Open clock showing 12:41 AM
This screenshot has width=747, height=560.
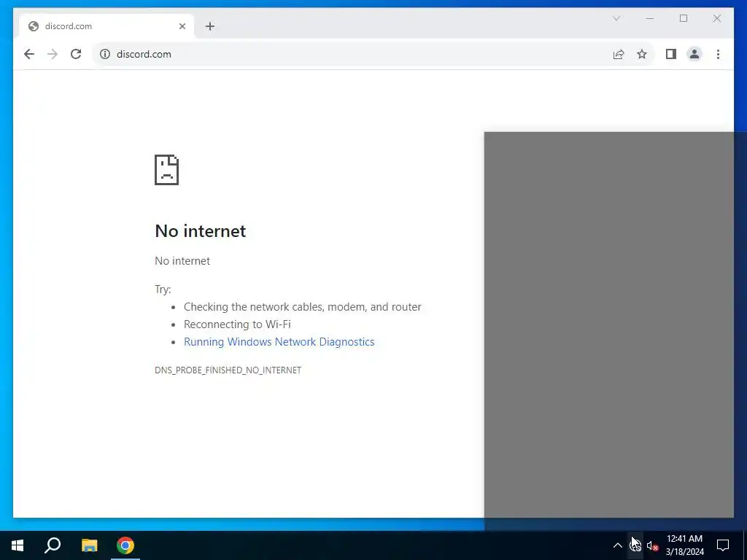point(684,545)
